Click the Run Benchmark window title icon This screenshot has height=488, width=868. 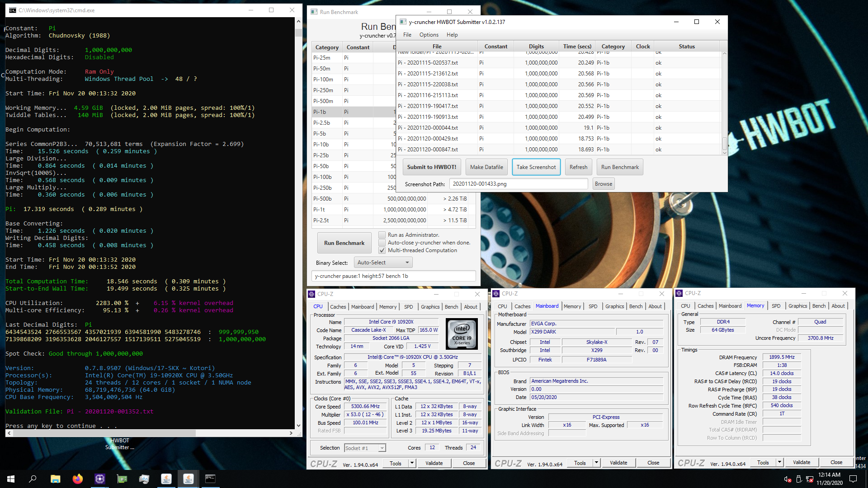[314, 12]
